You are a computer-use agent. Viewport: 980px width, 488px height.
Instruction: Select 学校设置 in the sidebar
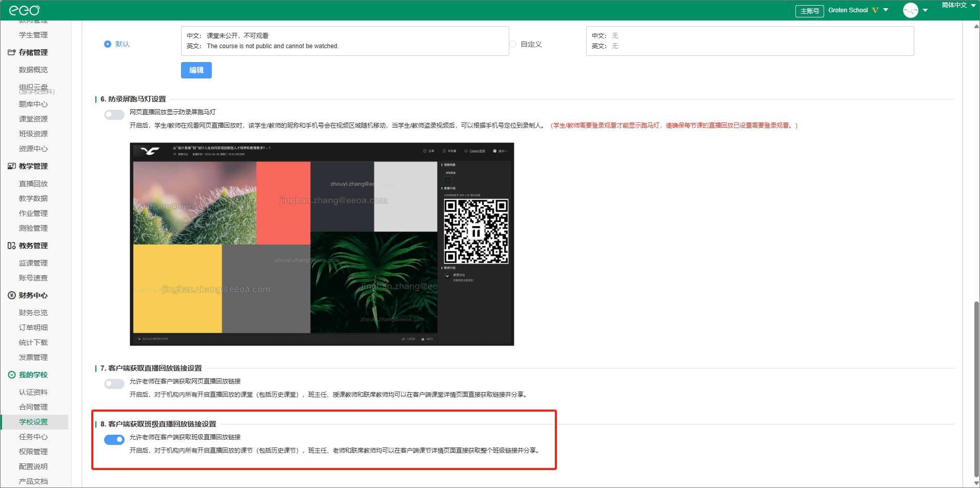[33, 422]
